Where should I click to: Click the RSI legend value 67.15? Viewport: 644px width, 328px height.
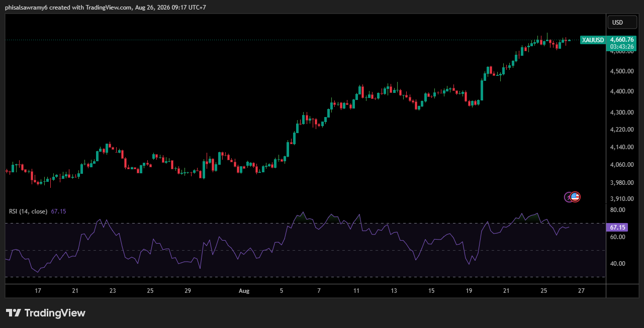(x=58, y=211)
